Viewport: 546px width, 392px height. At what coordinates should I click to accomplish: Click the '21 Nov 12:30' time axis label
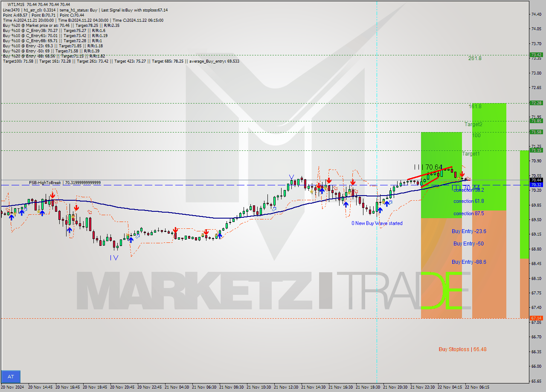pyautogui.click(x=285, y=387)
